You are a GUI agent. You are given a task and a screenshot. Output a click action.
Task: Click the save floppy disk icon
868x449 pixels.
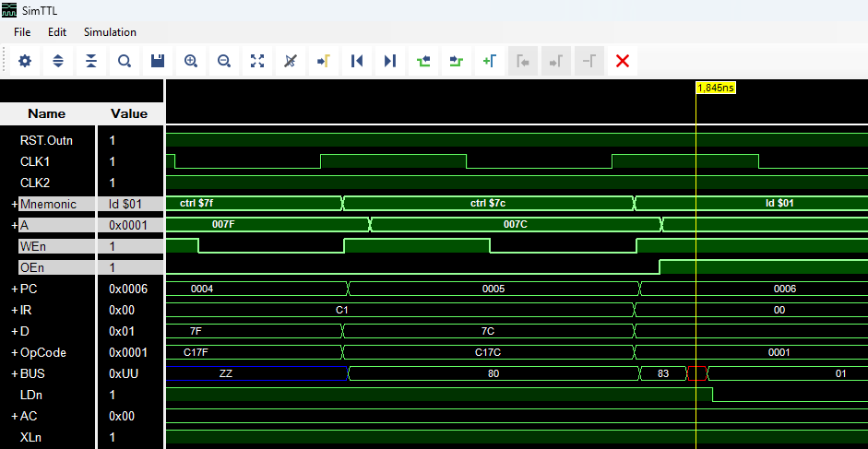tap(158, 61)
